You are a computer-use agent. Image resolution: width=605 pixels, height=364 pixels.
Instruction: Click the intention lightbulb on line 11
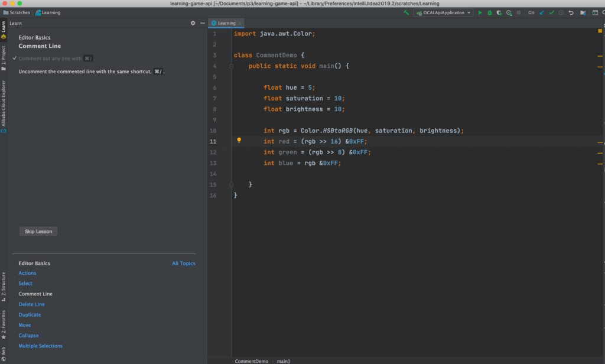tap(239, 141)
